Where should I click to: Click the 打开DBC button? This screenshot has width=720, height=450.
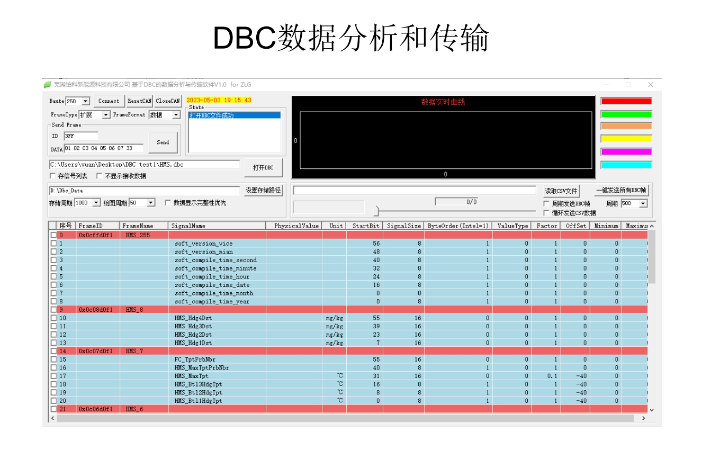(263, 168)
